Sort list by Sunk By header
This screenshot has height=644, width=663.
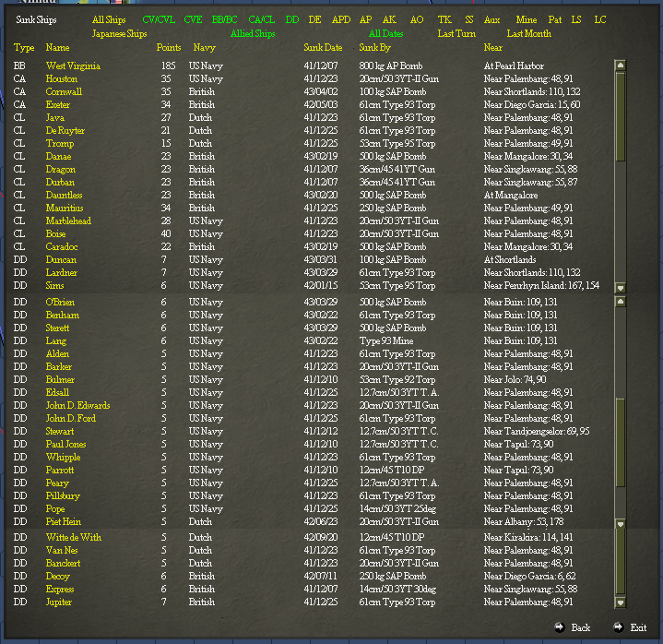pyautogui.click(x=375, y=48)
